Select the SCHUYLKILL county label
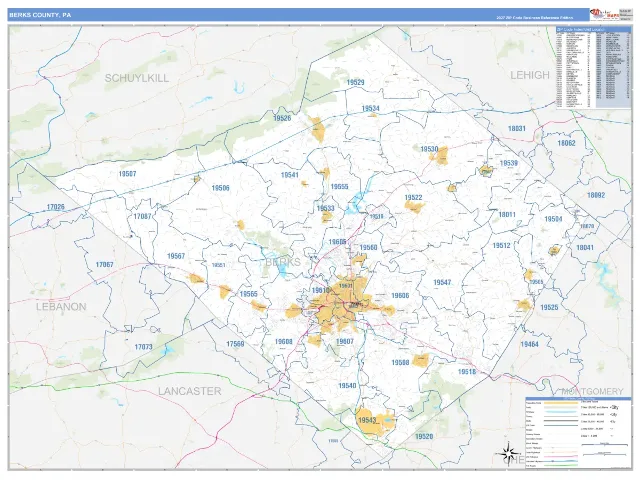640x480 pixels. point(137,78)
